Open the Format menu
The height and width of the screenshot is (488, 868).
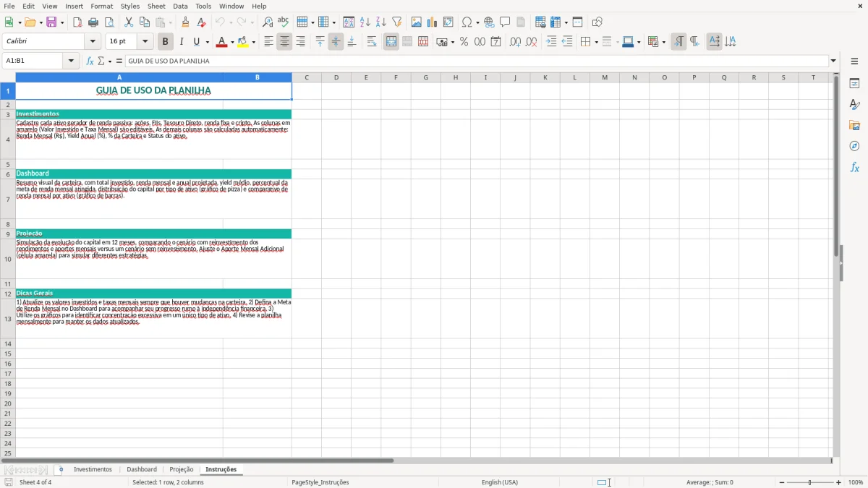101,6
